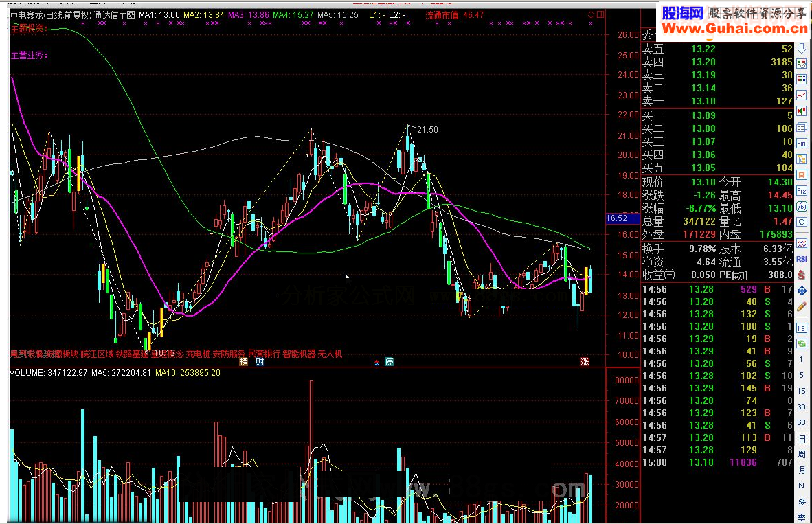Click the '流通市值: 46.47' label
812x524 pixels.
point(455,15)
